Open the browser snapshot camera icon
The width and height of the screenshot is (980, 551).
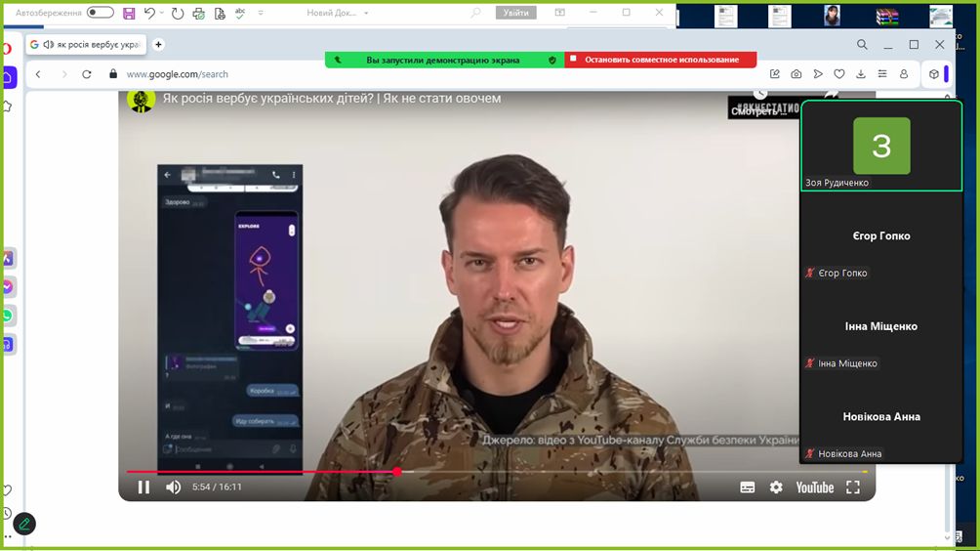pyautogui.click(x=796, y=74)
